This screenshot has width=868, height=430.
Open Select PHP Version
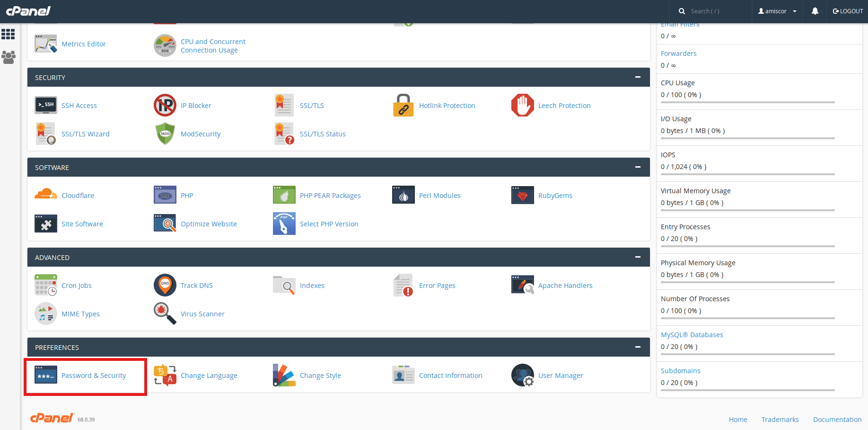pos(329,224)
